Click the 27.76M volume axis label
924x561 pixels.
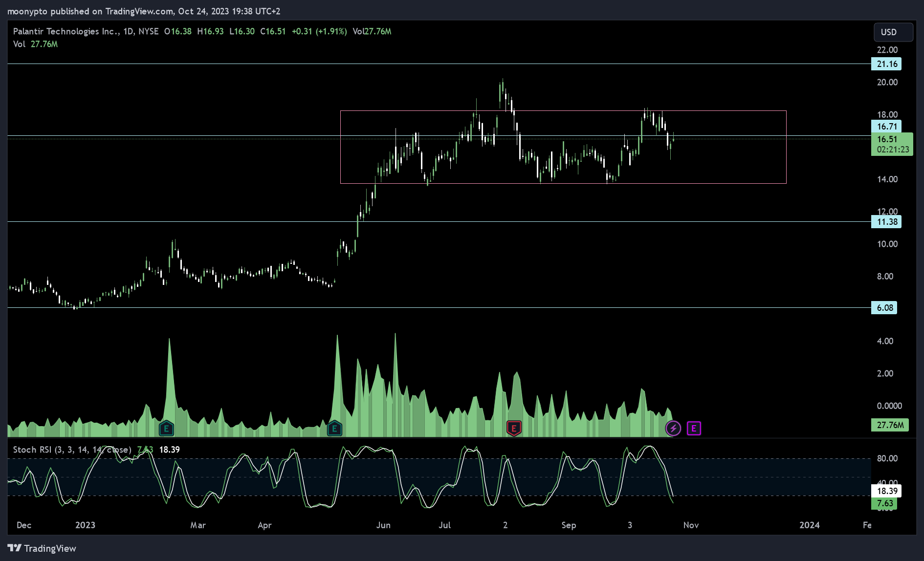890,425
